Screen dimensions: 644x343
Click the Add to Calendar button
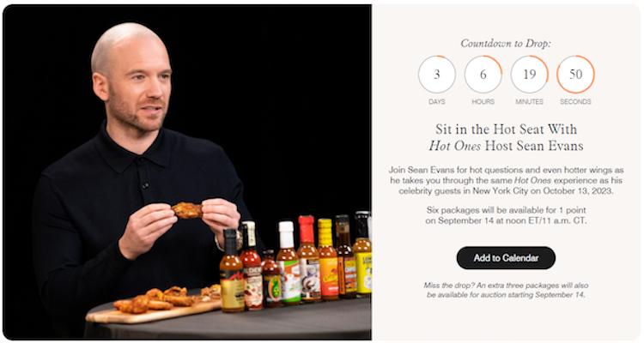point(506,257)
